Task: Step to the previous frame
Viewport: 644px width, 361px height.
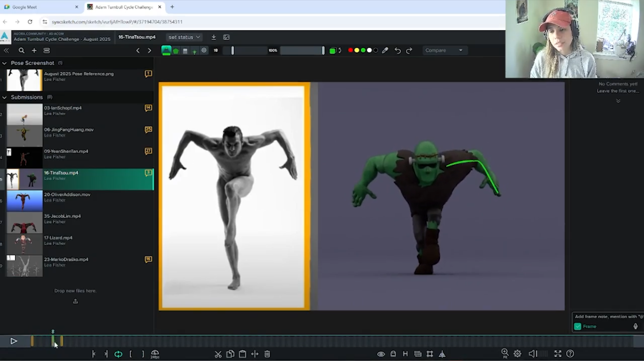Action: coord(94,354)
